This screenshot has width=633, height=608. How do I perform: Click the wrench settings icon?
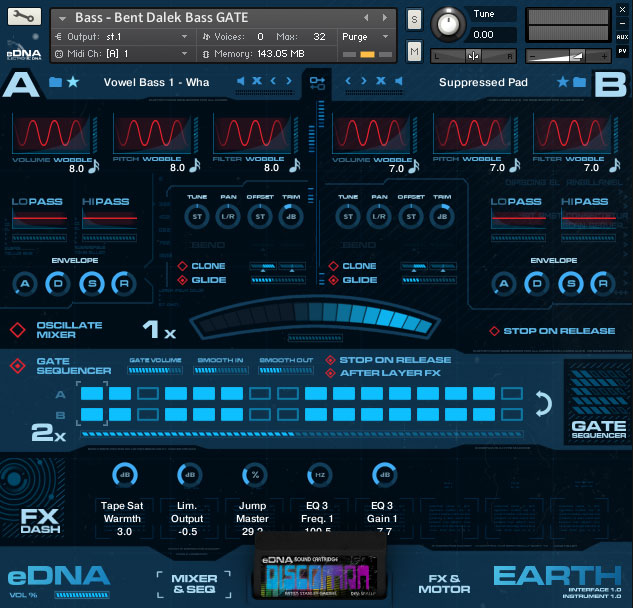pos(24,18)
